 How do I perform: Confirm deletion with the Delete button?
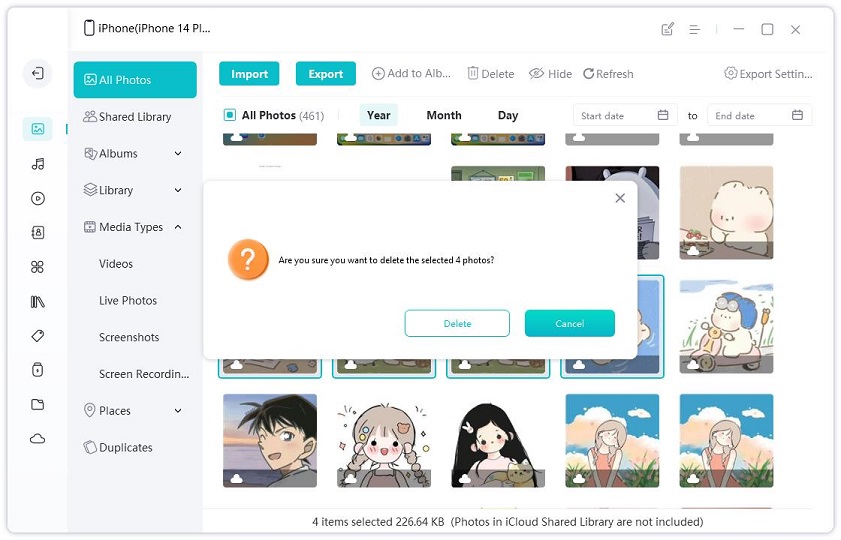tap(457, 323)
